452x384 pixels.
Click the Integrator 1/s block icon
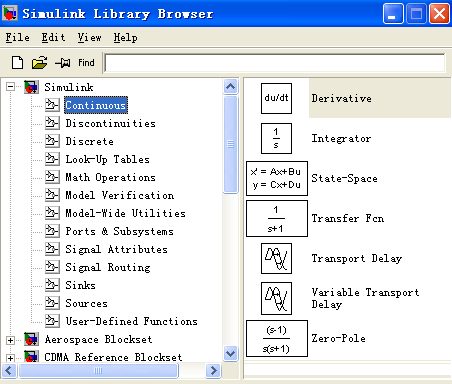[276, 138]
